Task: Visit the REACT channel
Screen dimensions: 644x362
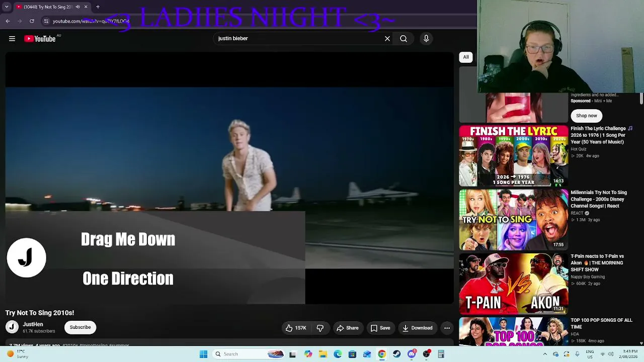Action: click(578, 213)
